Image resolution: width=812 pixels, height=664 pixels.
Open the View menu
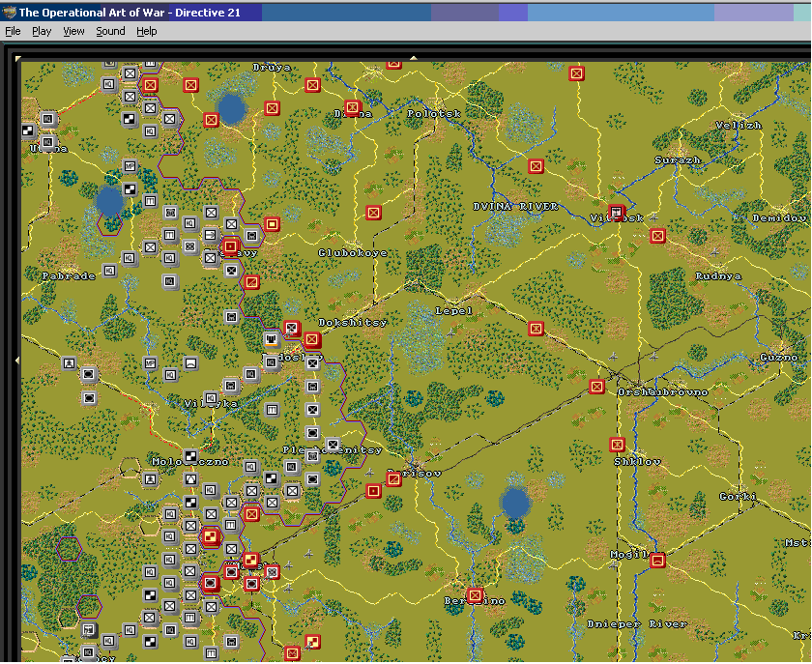[73, 31]
